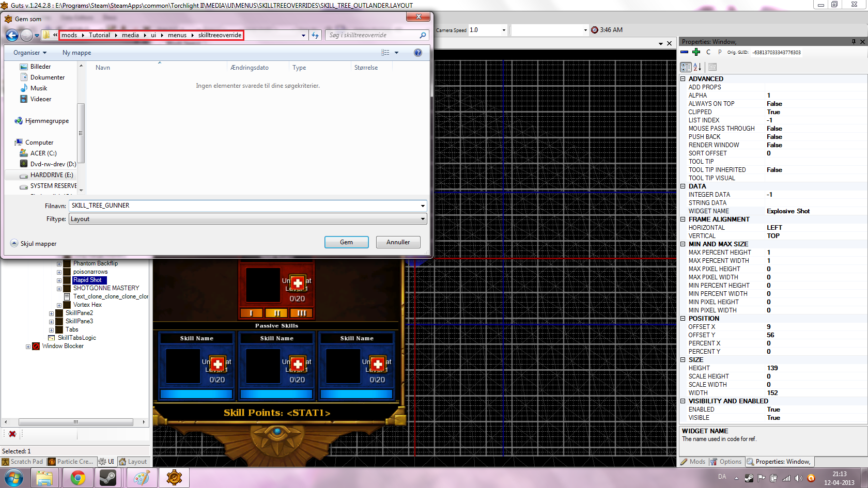Viewport: 868px width, 488px height.
Task: Click Skjul mapper to hide folders
Action: (34, 244)
